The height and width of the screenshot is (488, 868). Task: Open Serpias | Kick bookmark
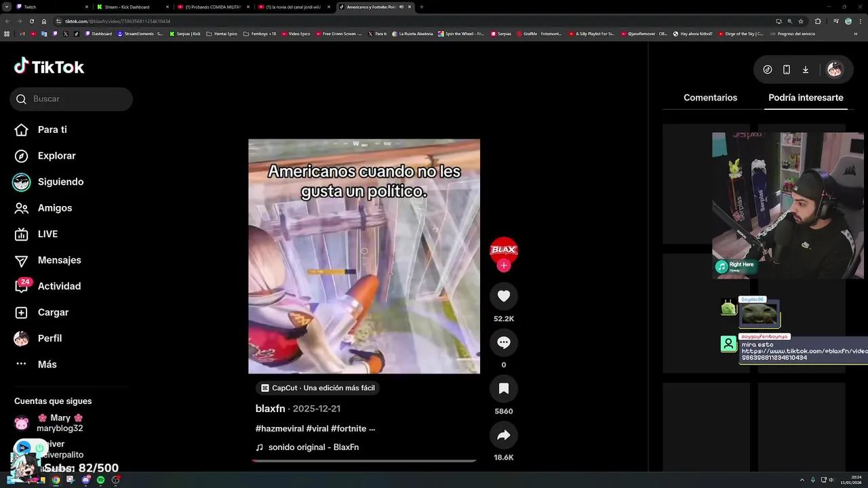click(185, 33)
